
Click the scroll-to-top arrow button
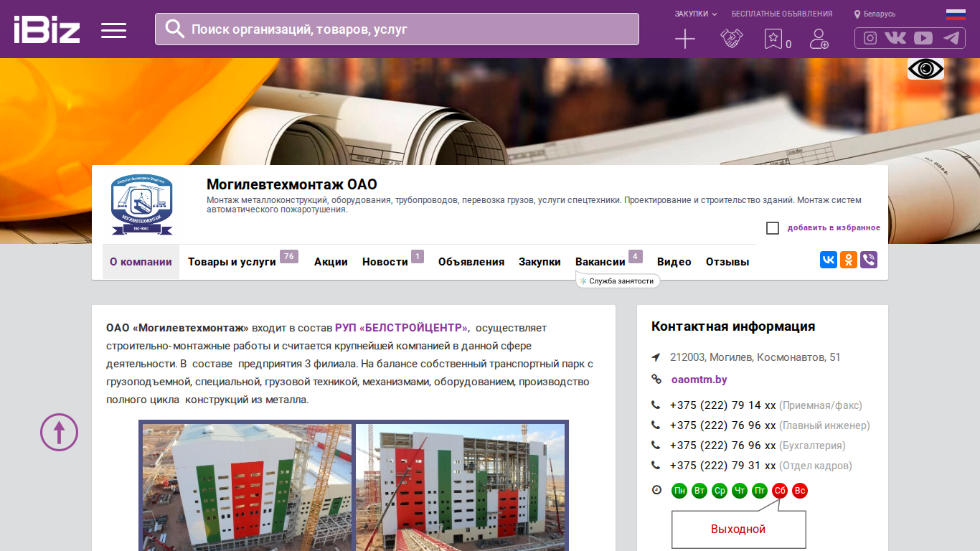[59, 433]
